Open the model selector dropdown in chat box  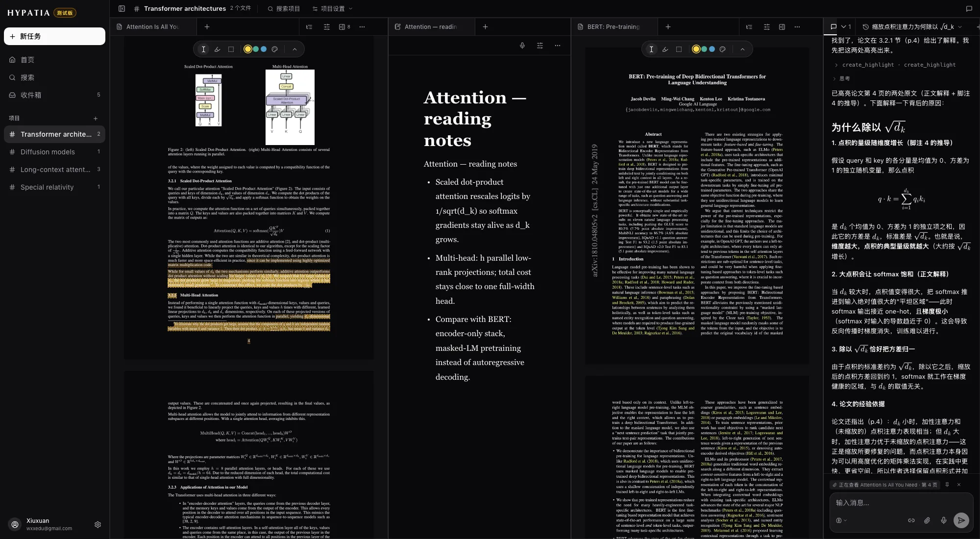click(x=841, y=520)
